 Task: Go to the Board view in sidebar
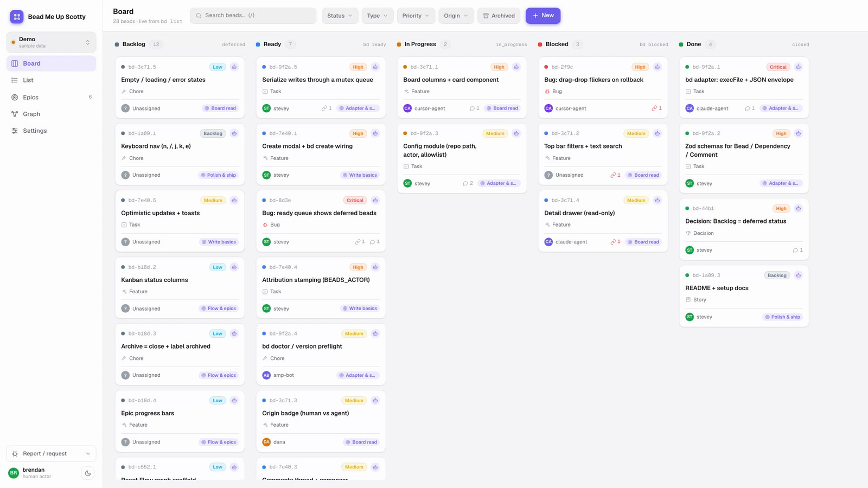51,63
